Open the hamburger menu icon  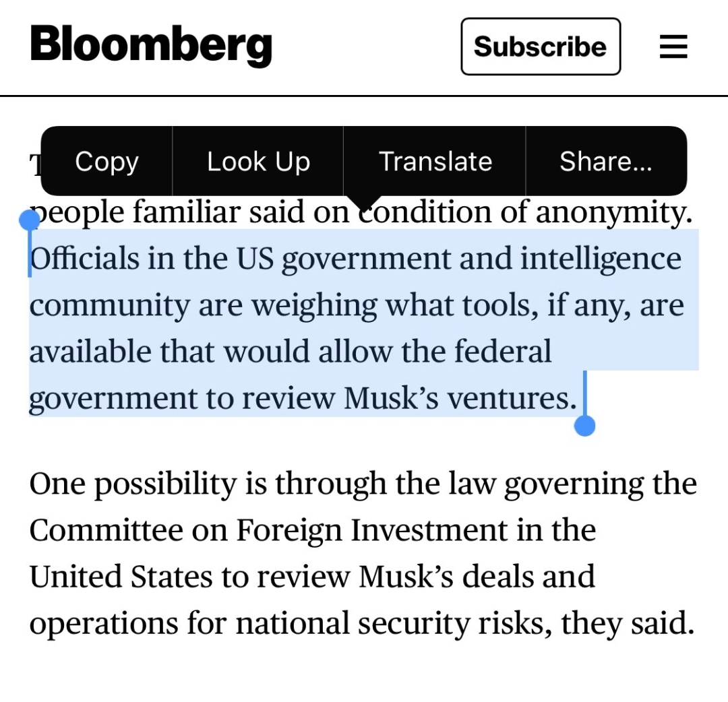[673, 47]
